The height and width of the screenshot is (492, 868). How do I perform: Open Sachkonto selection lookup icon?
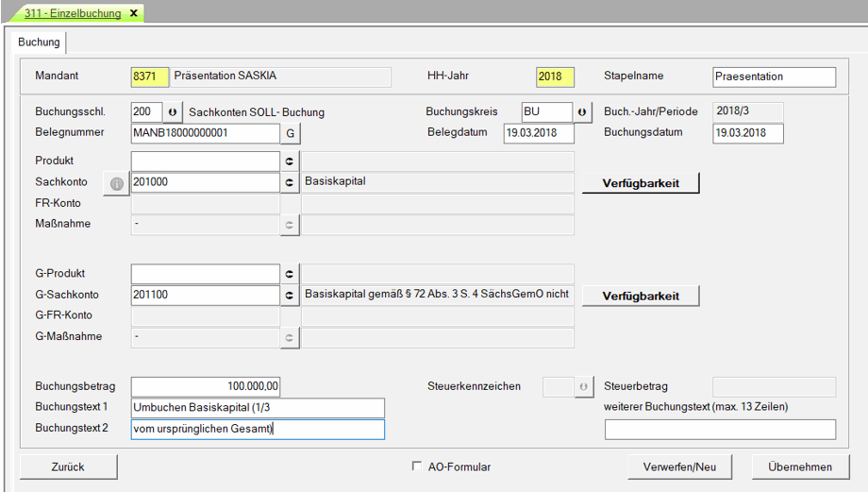tap(291, 183)
